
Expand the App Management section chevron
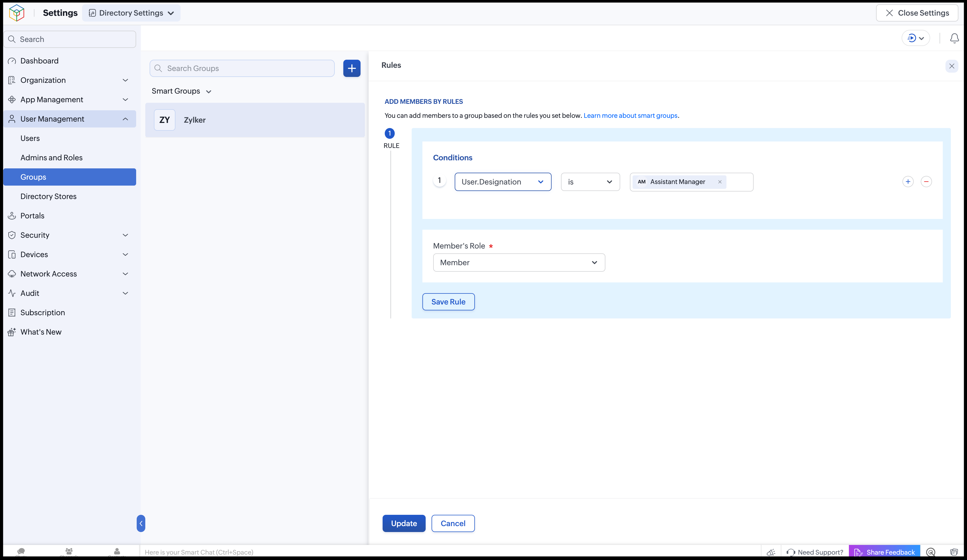[125, 100]
